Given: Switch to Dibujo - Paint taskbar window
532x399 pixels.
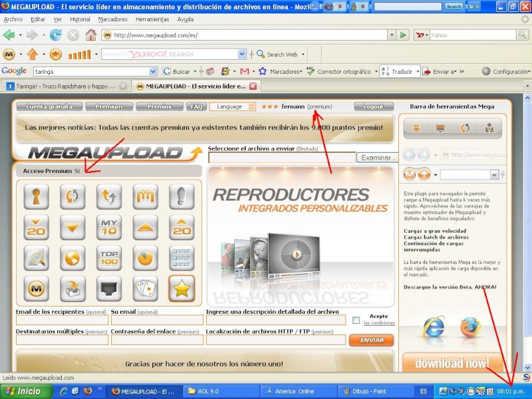Looking at the screenshot, I should coord(375,391).
